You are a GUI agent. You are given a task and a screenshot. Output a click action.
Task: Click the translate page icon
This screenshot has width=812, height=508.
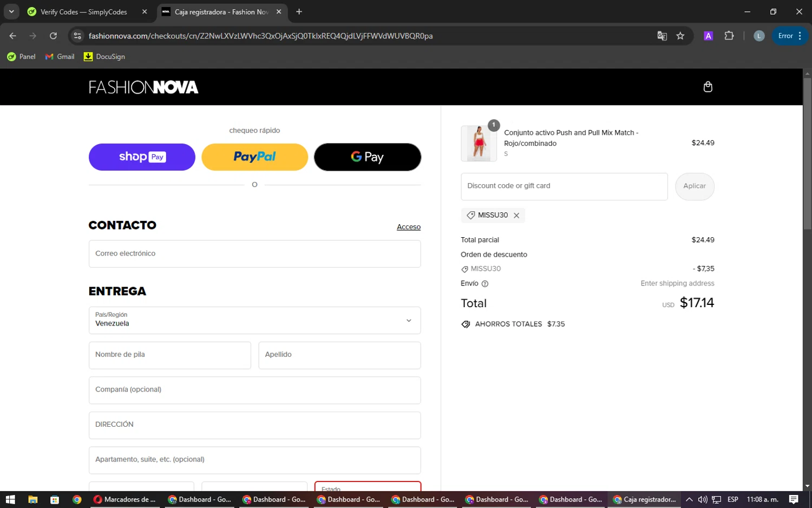click(662, 36)
